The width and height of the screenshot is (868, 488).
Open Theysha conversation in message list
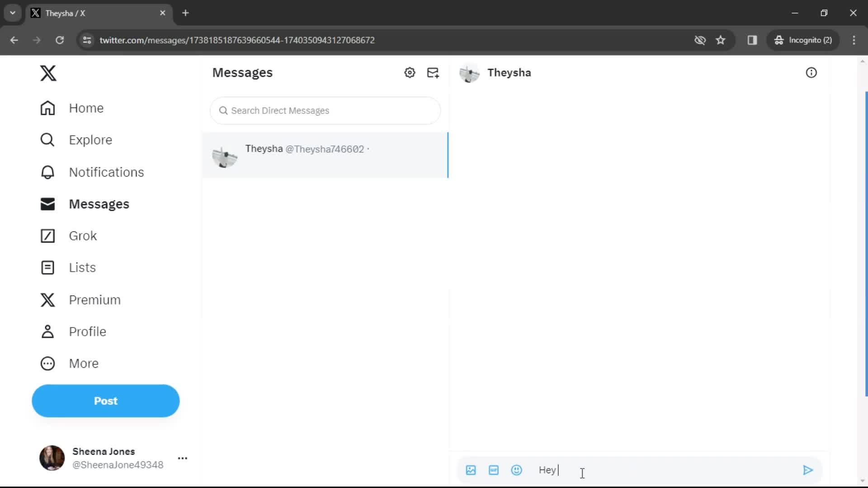point(325,155)
